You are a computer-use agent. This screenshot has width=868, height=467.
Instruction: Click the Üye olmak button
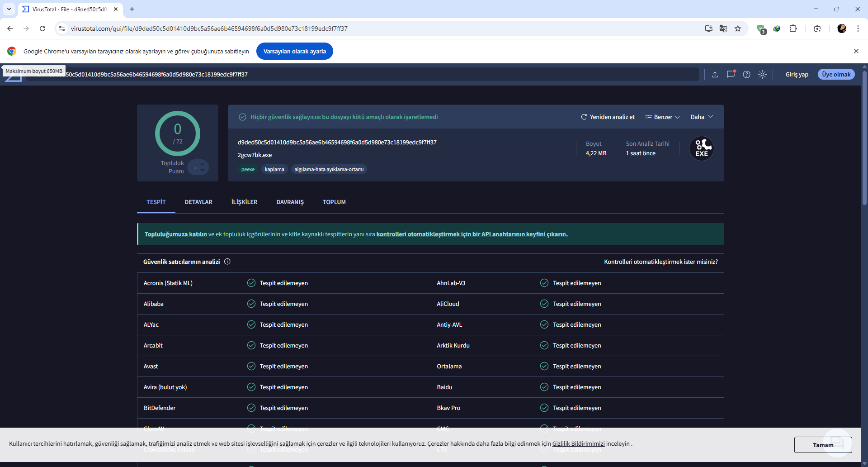pyautogui.click(x=836, y=74)
